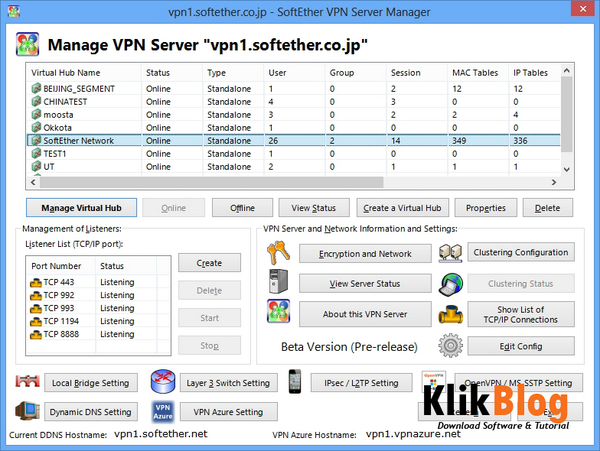Screen dimensions: 600x451
Task: Click the TEST1 hub icon
Action: [36, 153]
